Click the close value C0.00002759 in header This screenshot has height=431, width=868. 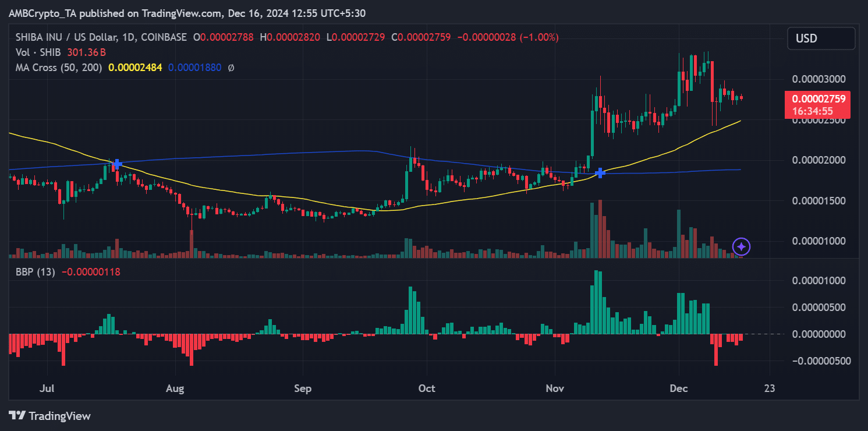(x=421, y=37)
